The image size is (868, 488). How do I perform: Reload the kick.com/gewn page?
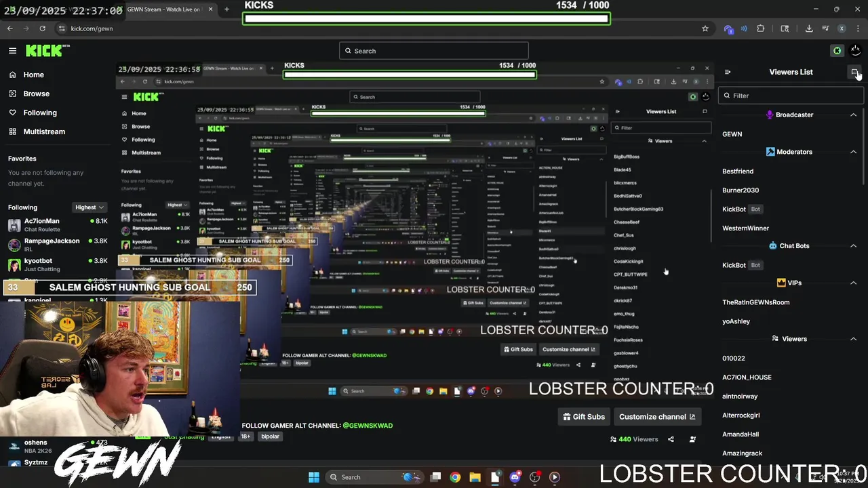coord(42,28)
